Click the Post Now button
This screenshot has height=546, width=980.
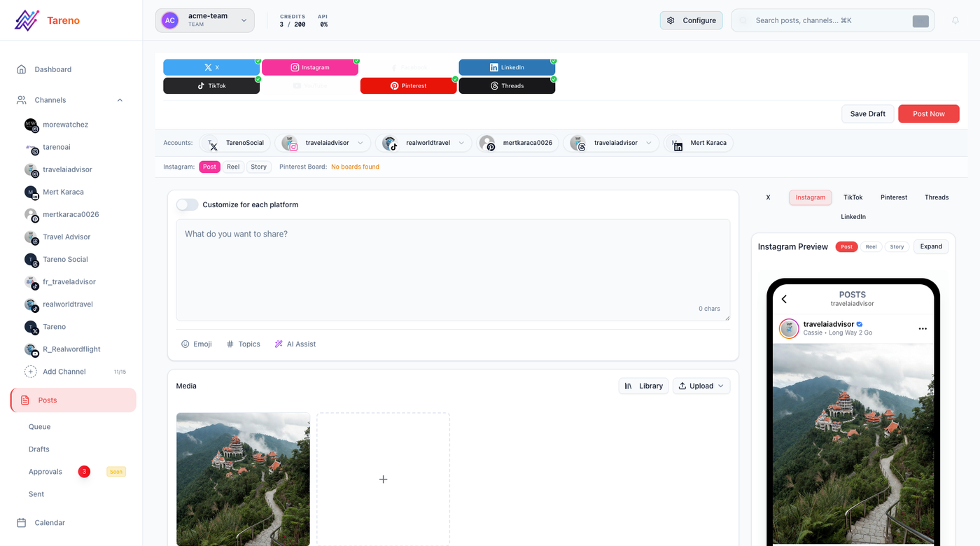[929, 114]
